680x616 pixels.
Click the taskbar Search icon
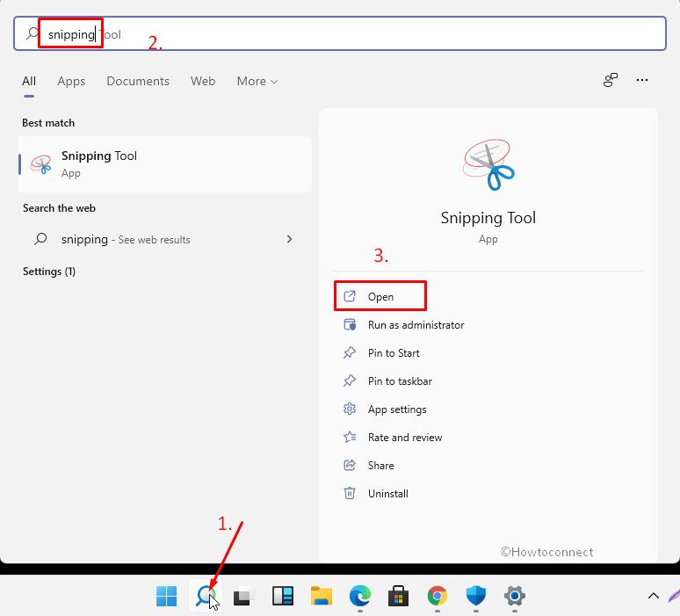(x=206, y=596)
